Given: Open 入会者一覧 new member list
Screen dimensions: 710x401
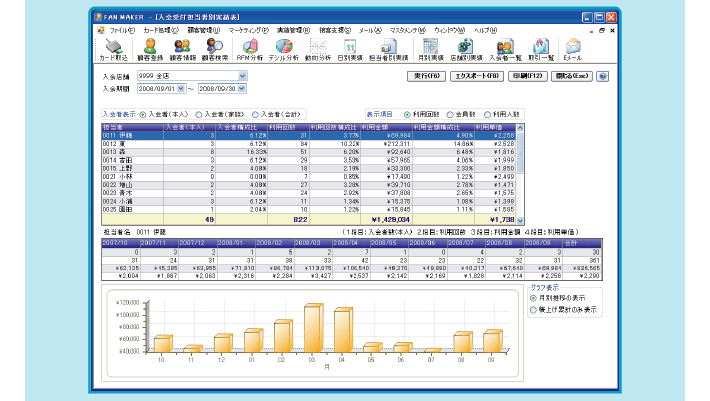Looking at the screenshot, I should [505, 49].
